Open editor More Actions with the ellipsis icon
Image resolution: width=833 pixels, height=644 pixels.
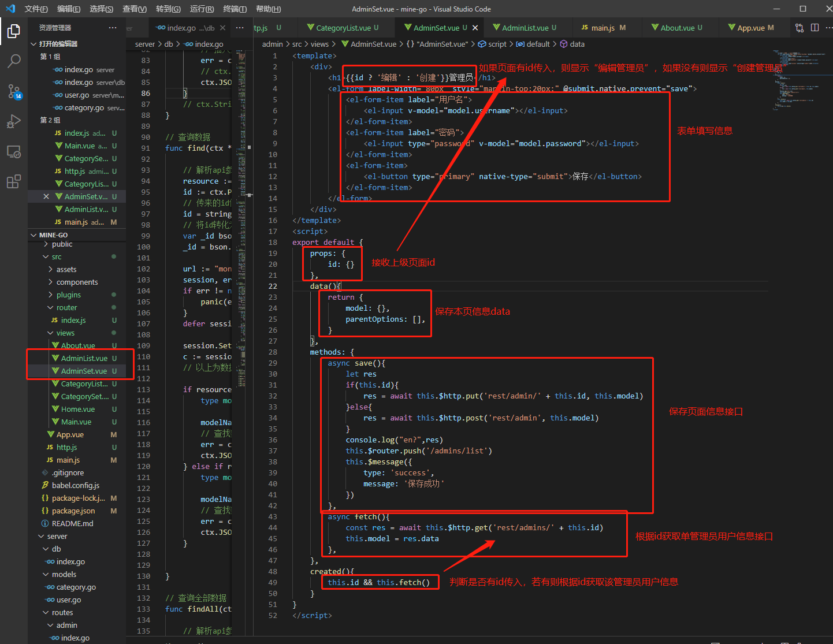tap(829, 27)
